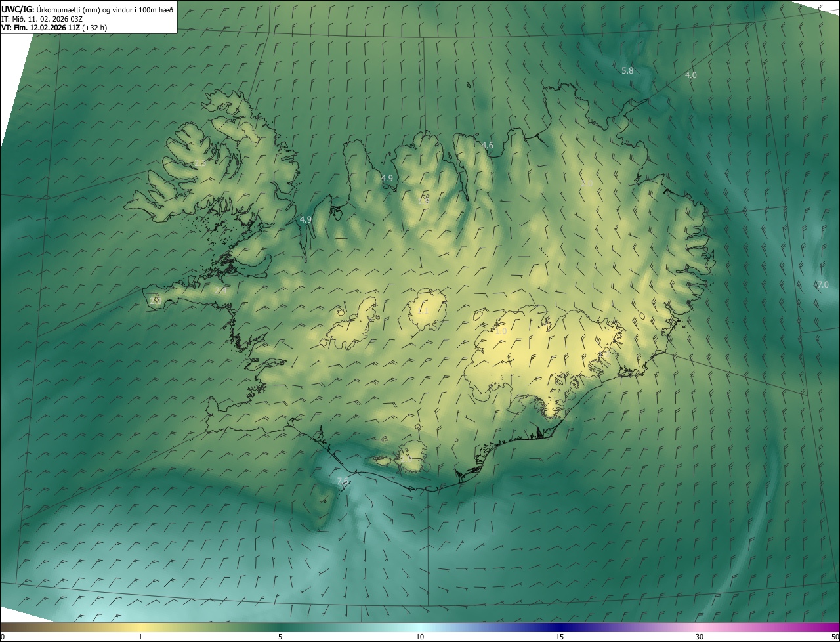Screen dimensions: 840x642
Task: Click the UWC/IG title text
Action: [18, 9]
